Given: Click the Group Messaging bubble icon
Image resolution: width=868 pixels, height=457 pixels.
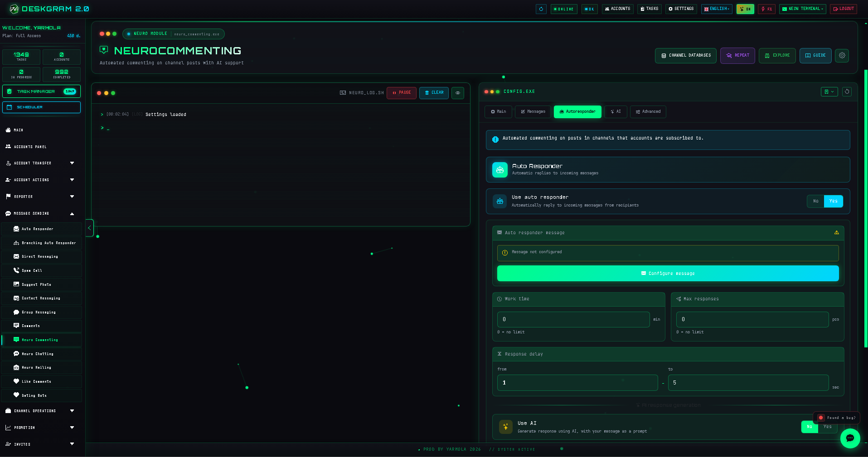Looking at the screenshot, I should 16,312.
